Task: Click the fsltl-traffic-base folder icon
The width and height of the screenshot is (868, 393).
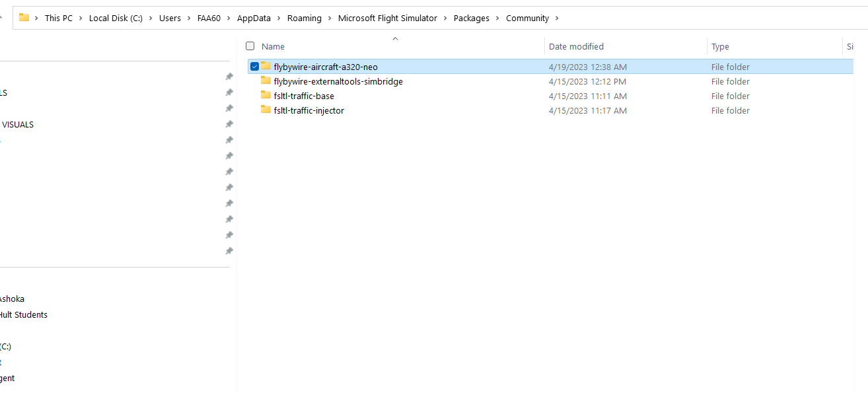Action: point(266,95)
